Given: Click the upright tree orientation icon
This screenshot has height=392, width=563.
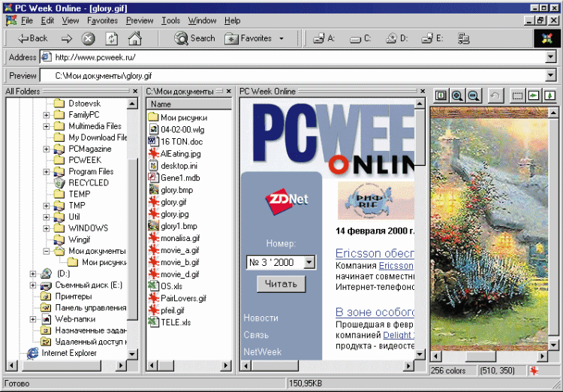Looking at the screenshot, I should pos(549,95).
